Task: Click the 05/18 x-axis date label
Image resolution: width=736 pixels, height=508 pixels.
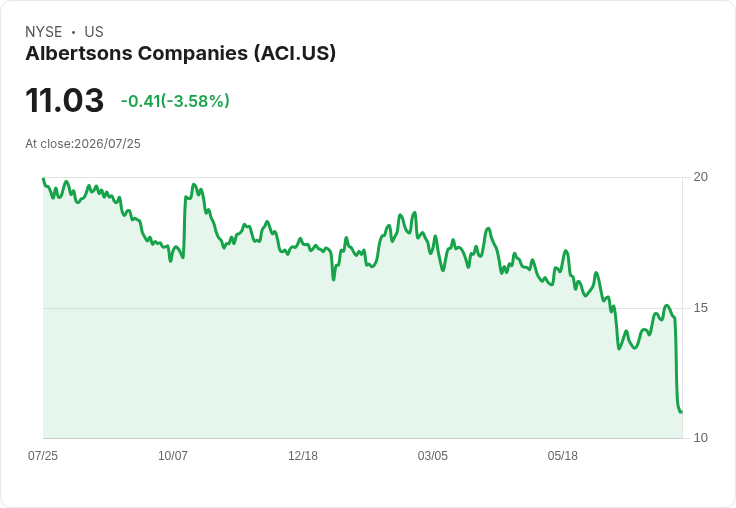Action: (562, 455)
